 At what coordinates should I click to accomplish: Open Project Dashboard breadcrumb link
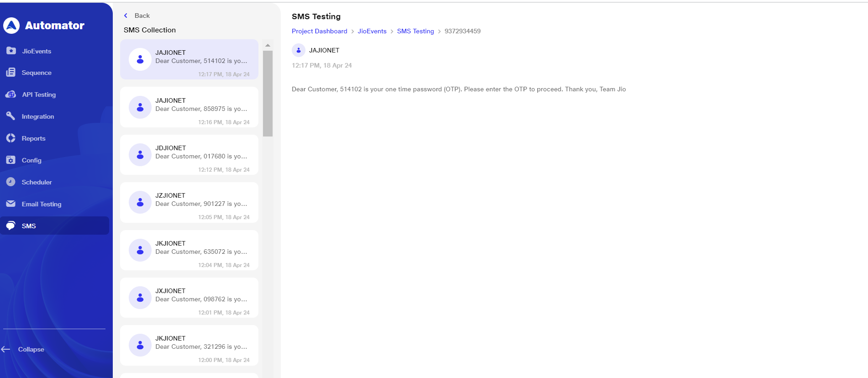tap(319, 31)
